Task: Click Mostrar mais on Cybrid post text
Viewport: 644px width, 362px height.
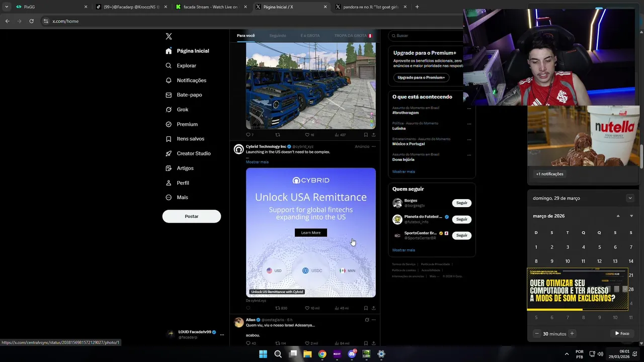Action: pyautogui.click(x=257, y=162)
